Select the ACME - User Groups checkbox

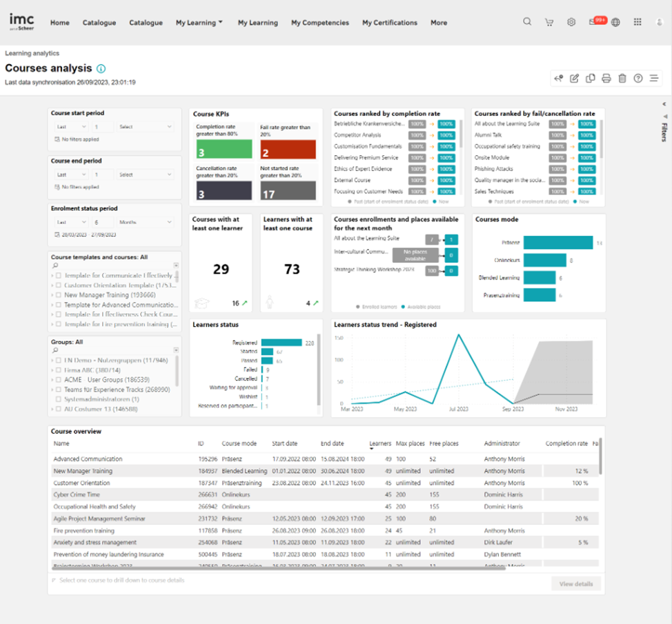pos(59,380)
